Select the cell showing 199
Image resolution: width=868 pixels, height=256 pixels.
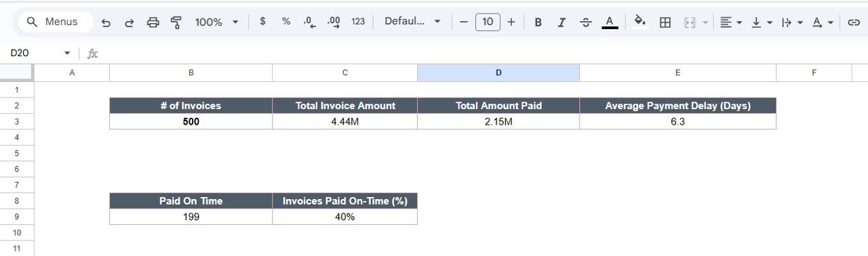pyautogui.click(x=191, y=217)
